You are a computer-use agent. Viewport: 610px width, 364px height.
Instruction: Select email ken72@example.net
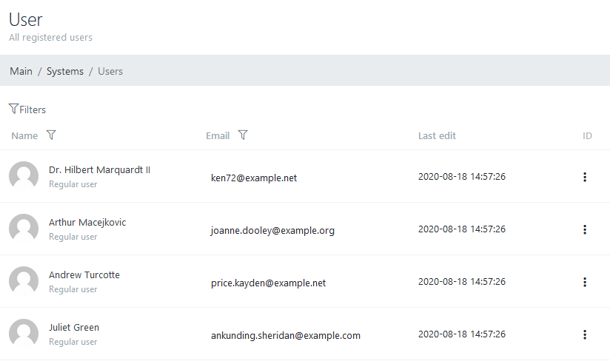pyautogui.click(x=254, y=178)
